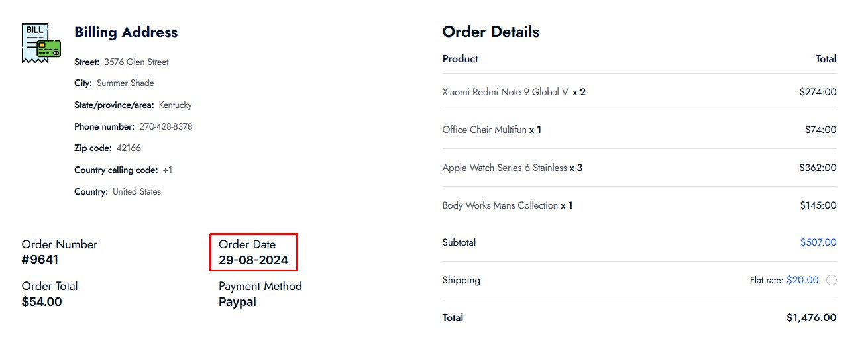Viewport: 868px width, 345px height.
Task: Click the Product column header
Action: point(460,59)
